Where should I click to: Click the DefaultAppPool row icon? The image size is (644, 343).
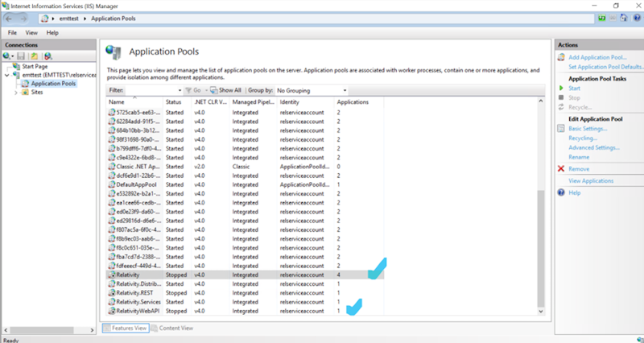112,184
